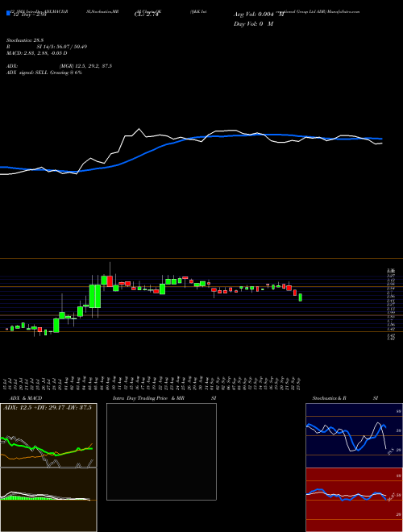Select the 'Stochastics: 28.8' value
Image resolution: width=403 pixels, height=532 pixels.
(26, 40)
